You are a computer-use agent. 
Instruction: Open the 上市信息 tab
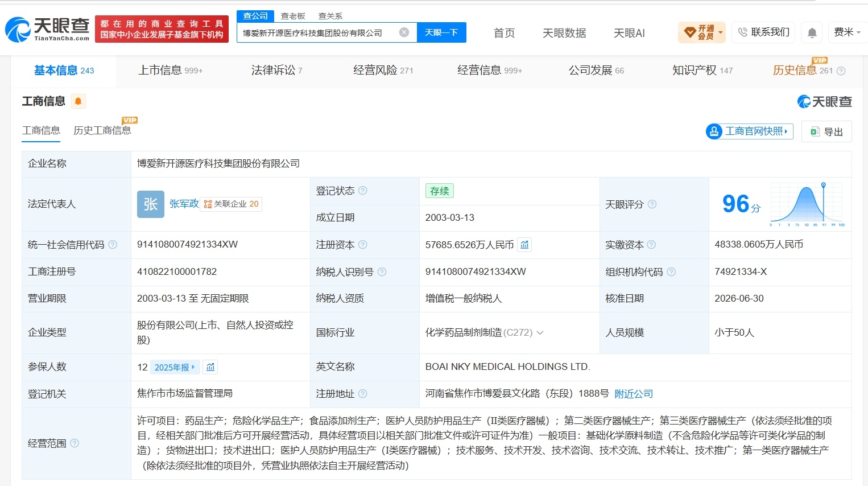[171, 71]
